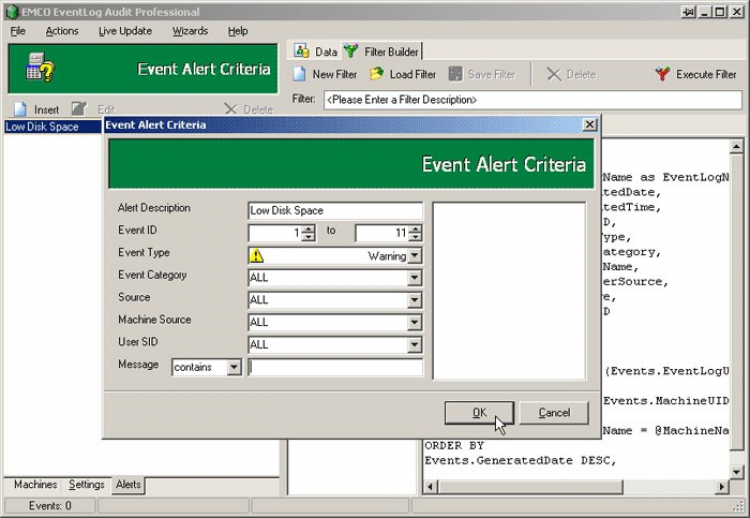750x518 pixels.
Task: Expand the Machine Source dropdown
Action: pos(415,322)
